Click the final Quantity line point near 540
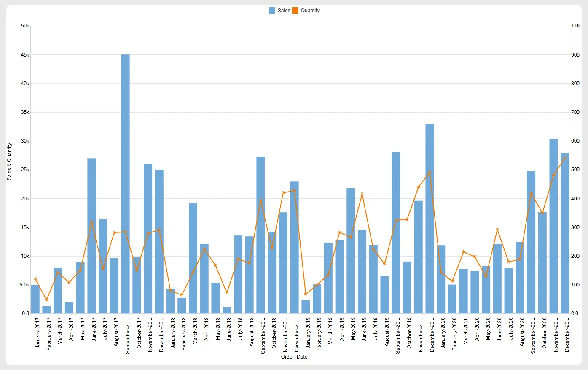Viewport: 588px width, 370px height. point(565,158)
